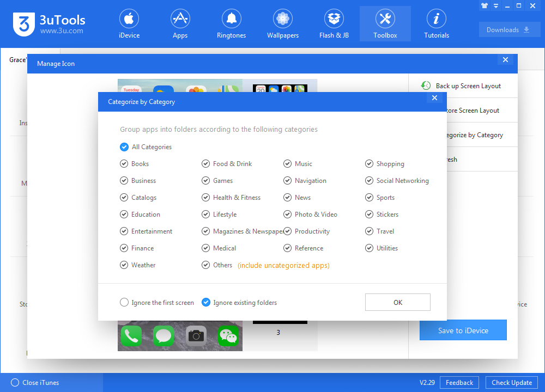545x392 pixels.
Task: Open the title bar dropdown menu arrow
Action: pyautogui.click(x=496, y=5)
